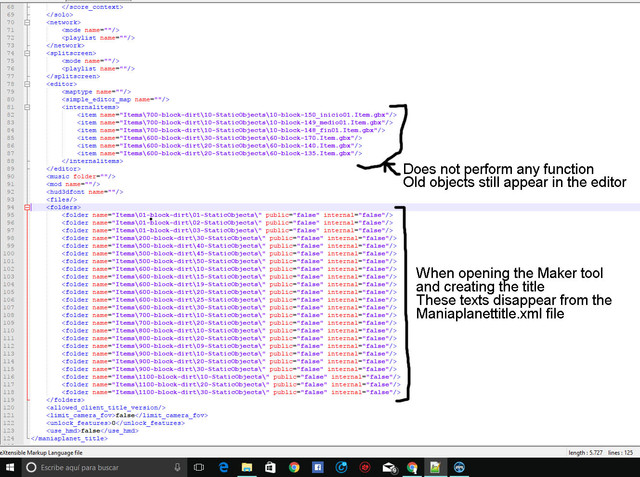Select line number 94 in the margin
The width and height of the screenshot is (640, 477).
tap(10, 207)
